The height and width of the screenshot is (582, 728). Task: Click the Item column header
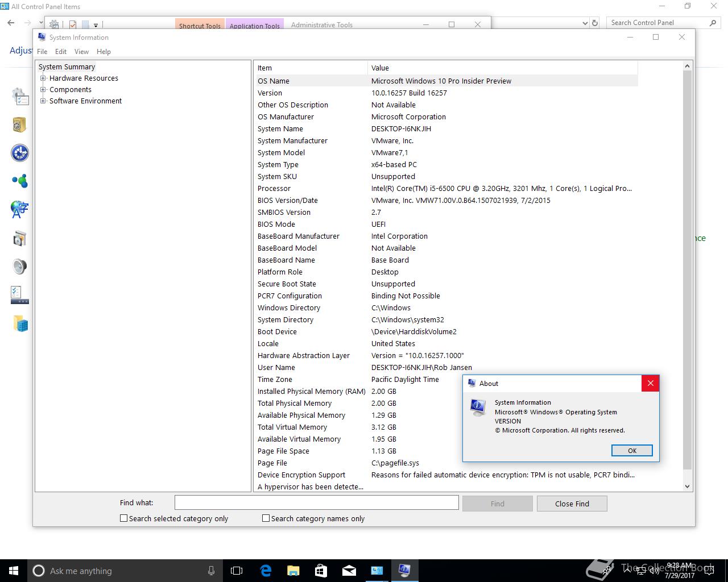click(311, 68)
